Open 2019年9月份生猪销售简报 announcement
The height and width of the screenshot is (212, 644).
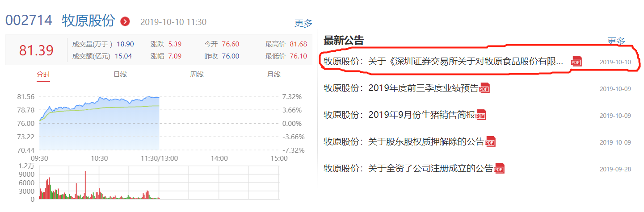point(399,115)
